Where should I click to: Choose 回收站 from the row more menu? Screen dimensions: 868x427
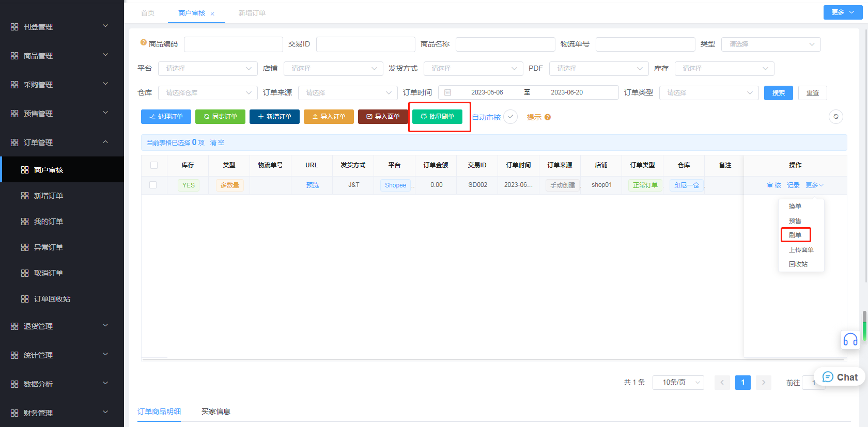click(x=798, y=264)
